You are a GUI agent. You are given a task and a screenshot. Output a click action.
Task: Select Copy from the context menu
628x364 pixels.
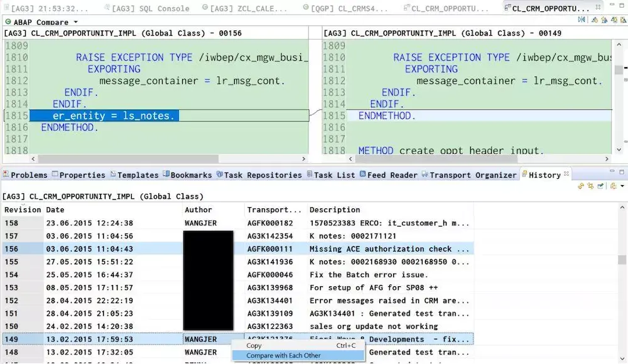[x=254, y=345]
